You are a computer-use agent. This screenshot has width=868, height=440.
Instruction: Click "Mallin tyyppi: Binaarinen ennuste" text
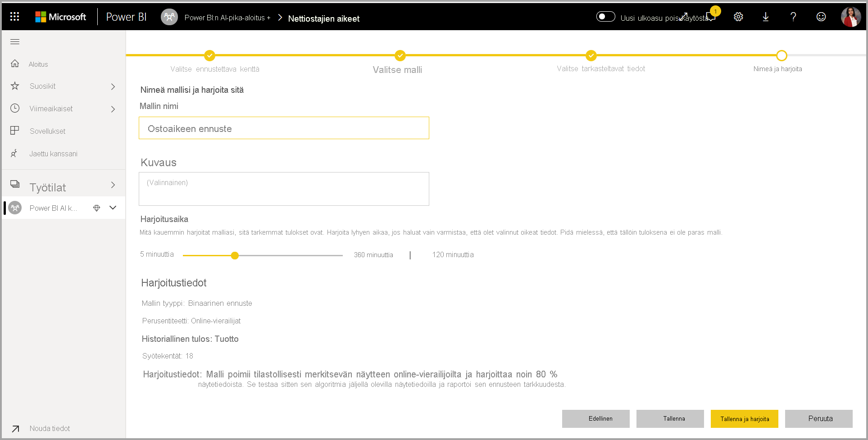pyautogui.click(x=197, y=303)
